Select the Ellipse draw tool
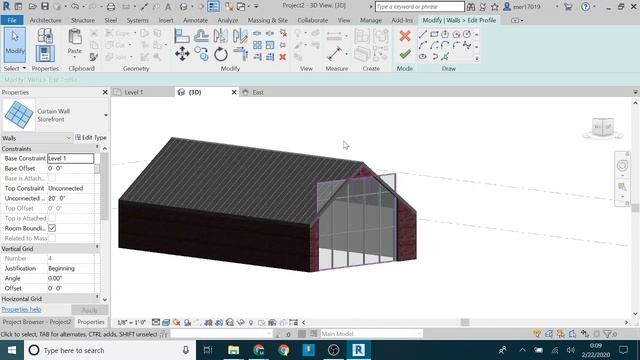This screenshot has height=360, width=640. tap(423, 57)
